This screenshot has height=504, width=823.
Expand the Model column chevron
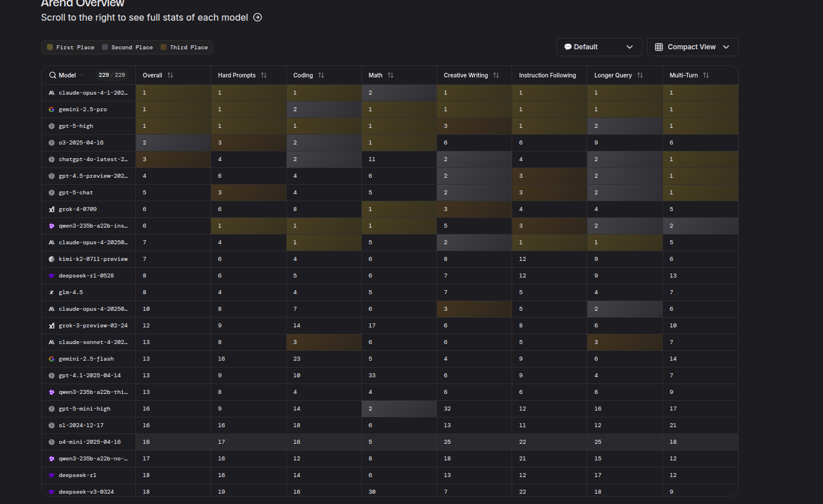[81, 75]
